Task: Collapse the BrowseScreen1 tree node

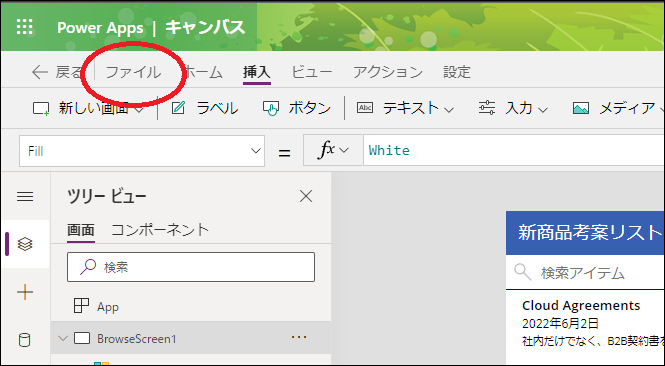Action: (x=63, y=338)
